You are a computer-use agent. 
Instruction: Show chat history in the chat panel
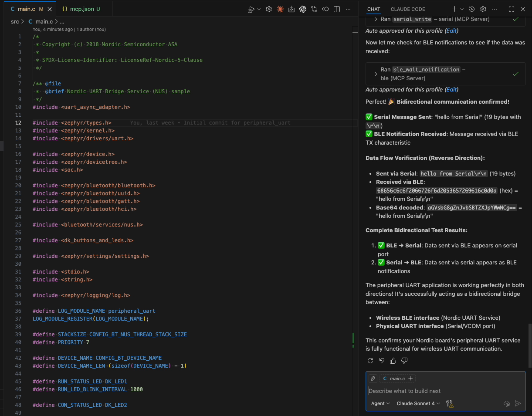pyautogui.click(x=472, y=9)
